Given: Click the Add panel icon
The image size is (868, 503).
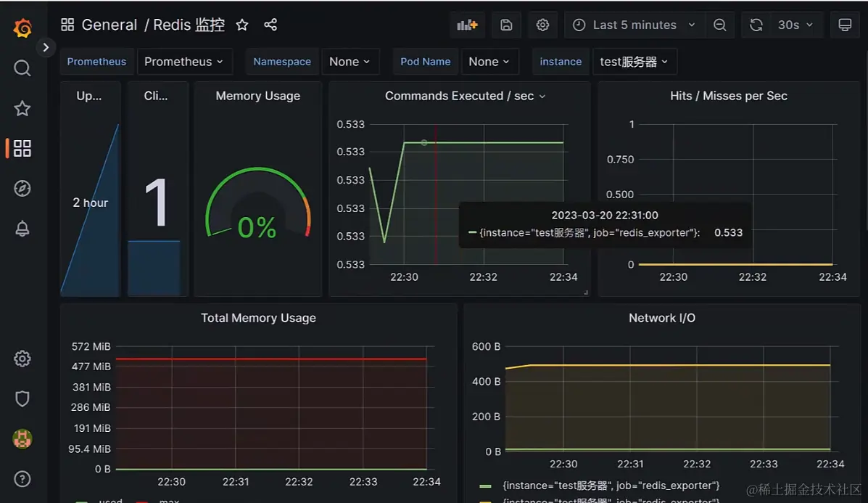Looking at the screenshot, I should [x=467, y=25].
